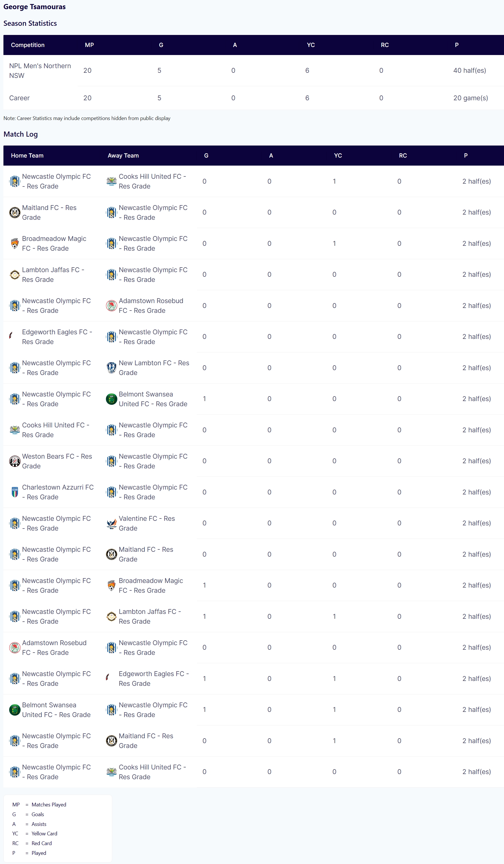Click Belmont Swansea logo in Home Team column
This screenshot has width=504, height=864.
pos(15,710)
